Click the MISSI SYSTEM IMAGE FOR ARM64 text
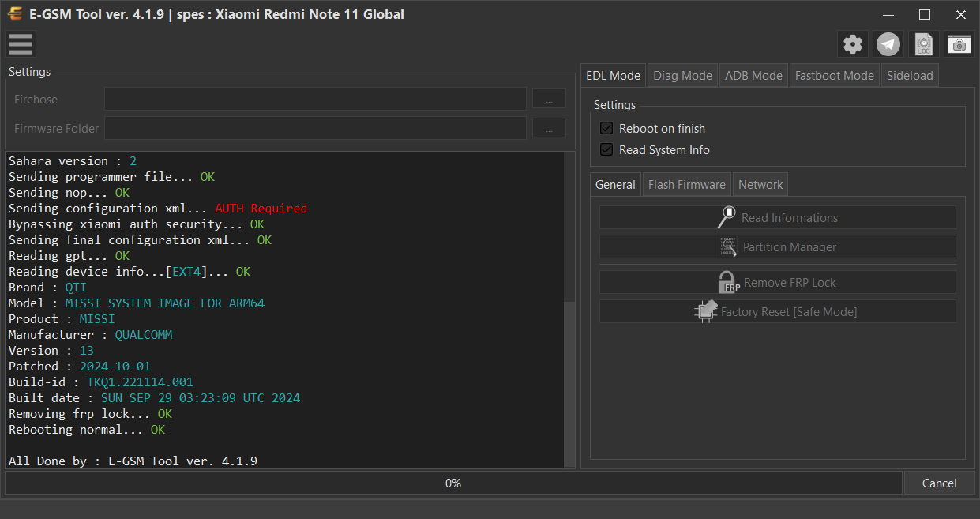This screenshot has height=519, width=980. pos(164,303)
